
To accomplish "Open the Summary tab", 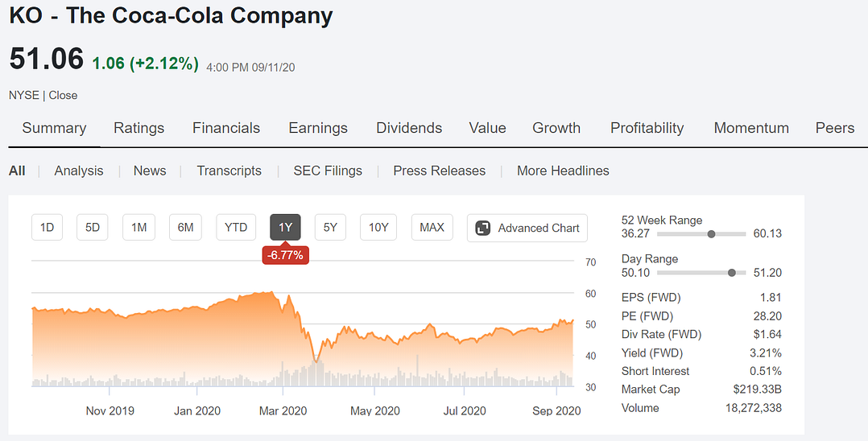I will coord(54,129).
